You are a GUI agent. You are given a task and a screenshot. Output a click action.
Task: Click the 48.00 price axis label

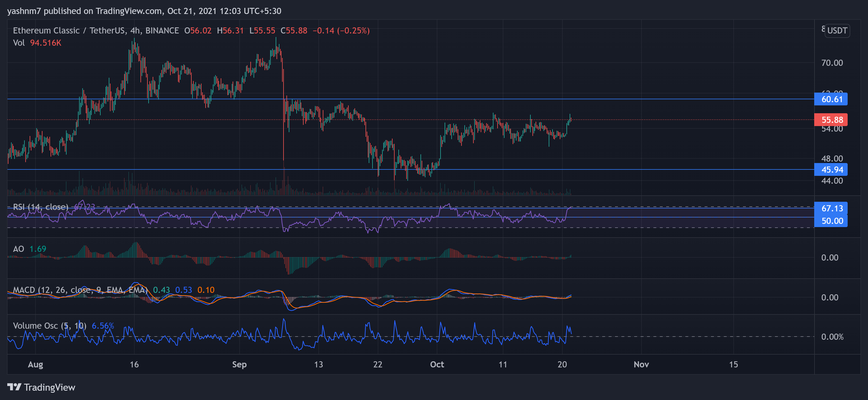coord(832,159)
